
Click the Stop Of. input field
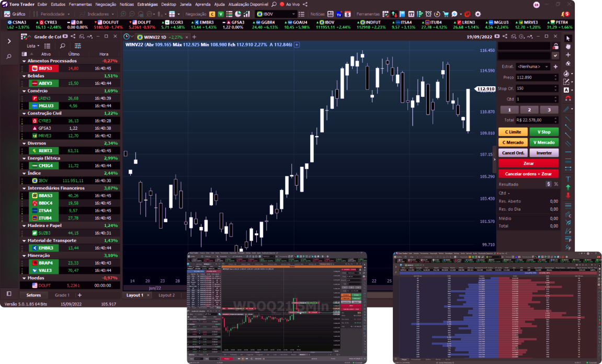coord(537,88)
